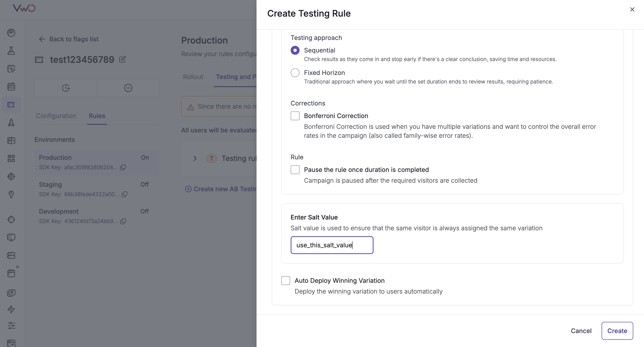Image resolution: width=644 pixels, height=347 pixels.
Task: Click the Production "On" status text
Action: (145, 158)
